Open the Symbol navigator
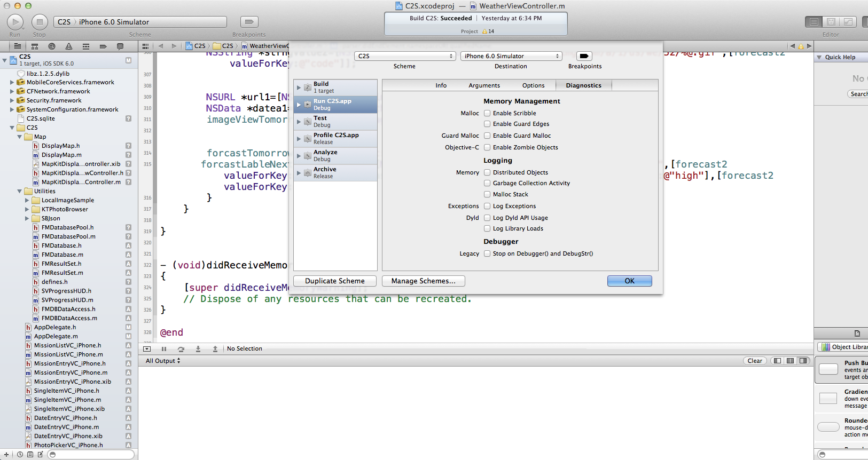Image resolution: width=868 pixels, height=460 pixels. pyautogui.click(x=35, y=46)
